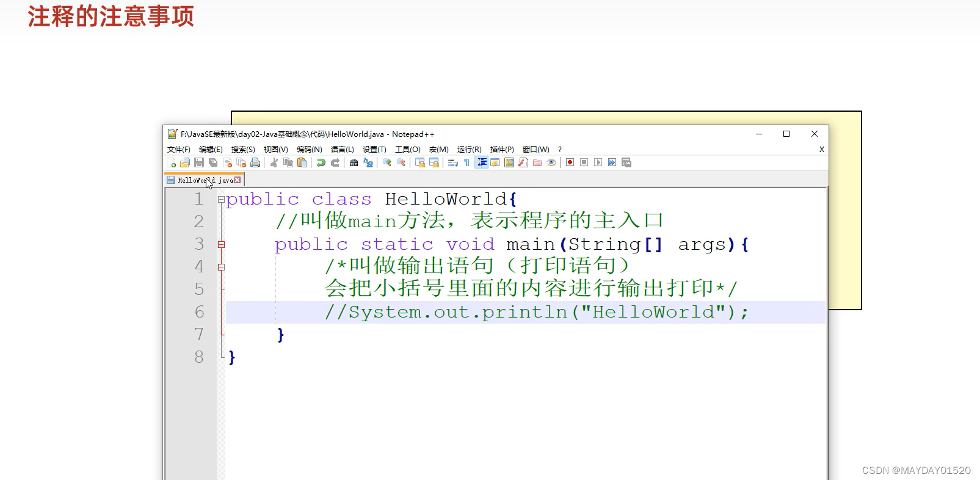Click the Replace toolbar icon
Viewport: 980px width, 480px height.
(368, 162)
